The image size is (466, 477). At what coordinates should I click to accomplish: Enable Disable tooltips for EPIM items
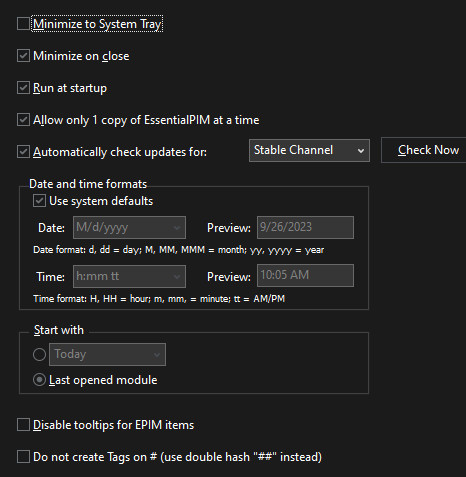coord(23,425)
